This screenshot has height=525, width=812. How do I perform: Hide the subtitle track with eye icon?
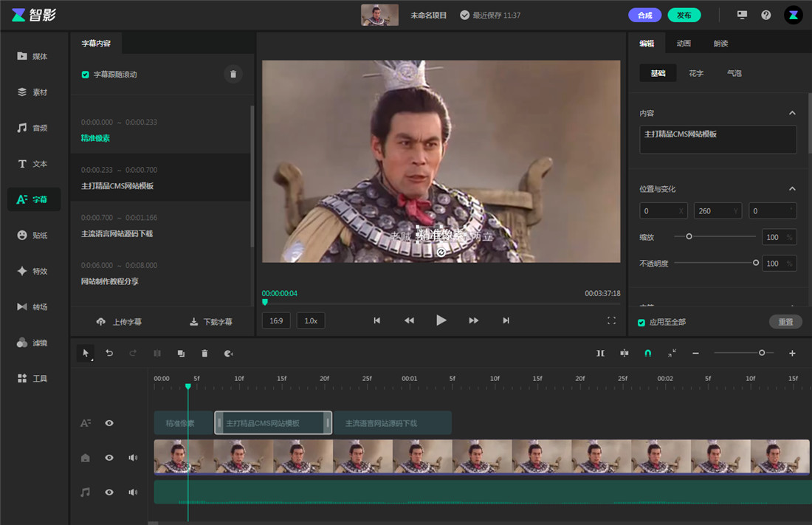pyautogui.click(x=109, y=423)
